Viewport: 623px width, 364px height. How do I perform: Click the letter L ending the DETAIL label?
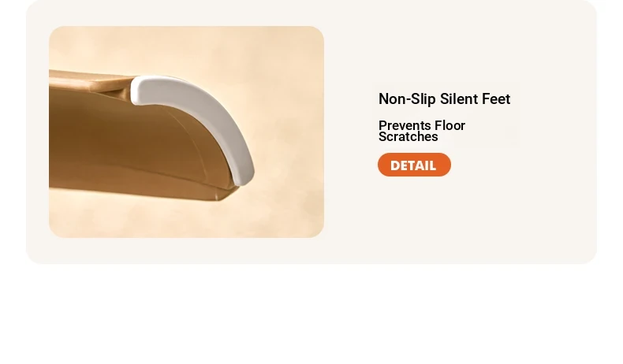point(432,165)
